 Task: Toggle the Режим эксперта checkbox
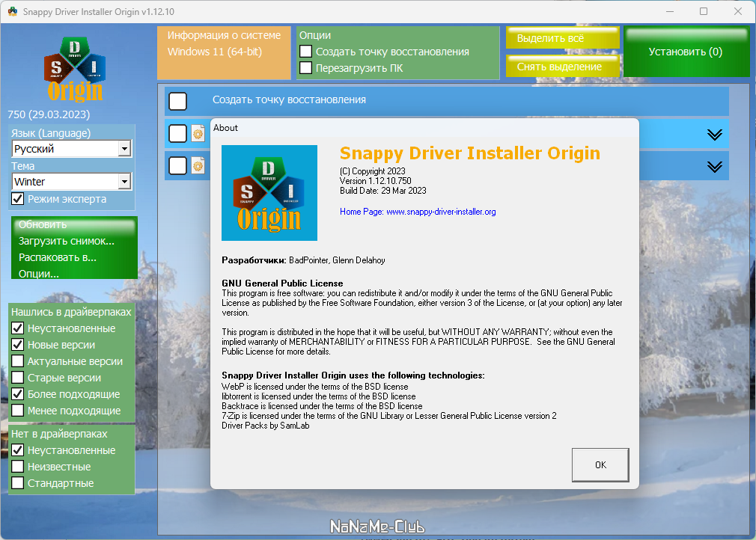[x=17, y=198]
